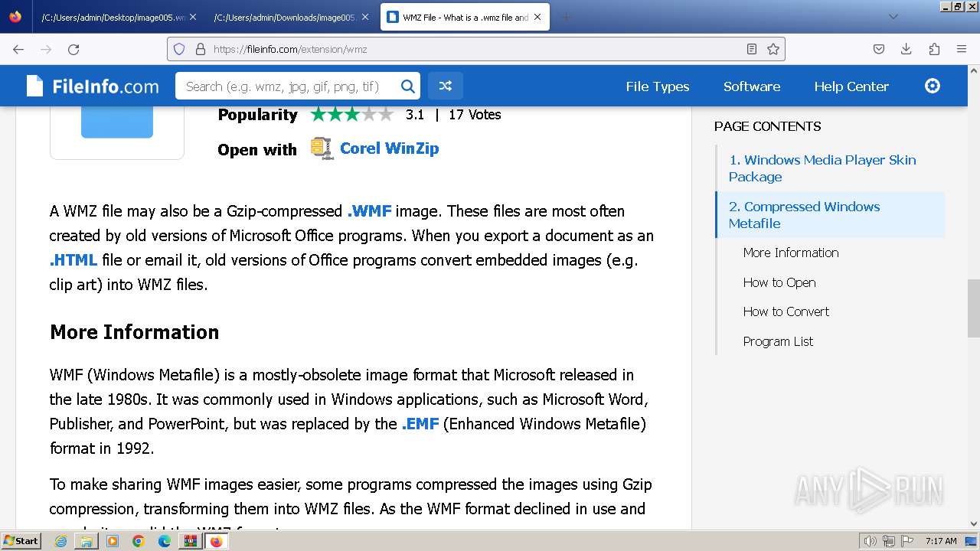The width and height of the screenshot is (980, 551).
Task: Click the 17 Votes text
Action: pyautogui.click(x=475, y=115)
